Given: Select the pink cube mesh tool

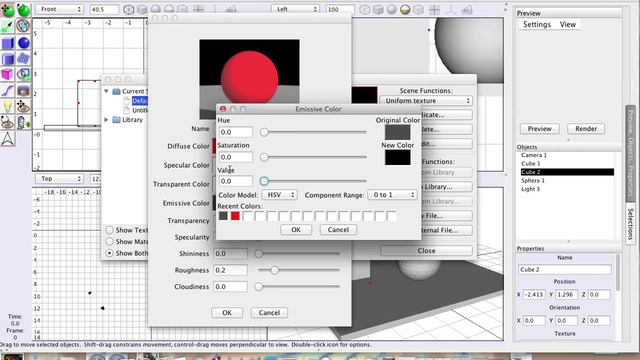Looking at the screenshot, I should pyautogui.click(x=8, y=74).
